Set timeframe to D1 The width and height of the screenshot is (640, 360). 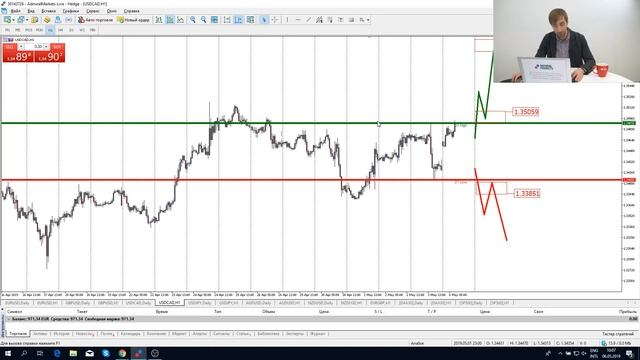[x=71, y=30]
